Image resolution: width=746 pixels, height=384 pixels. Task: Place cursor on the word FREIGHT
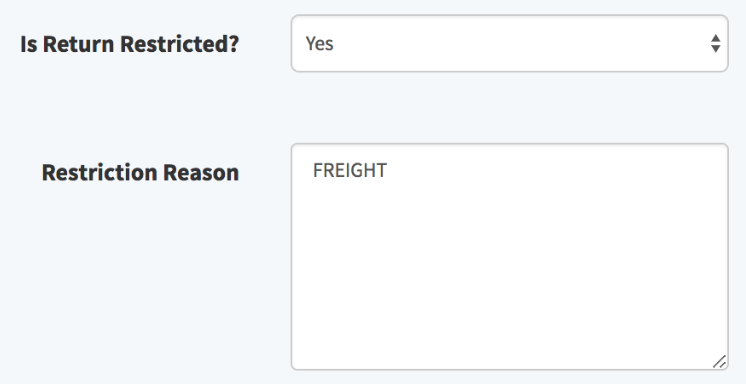pyautogui.click(x=350, y=170)
